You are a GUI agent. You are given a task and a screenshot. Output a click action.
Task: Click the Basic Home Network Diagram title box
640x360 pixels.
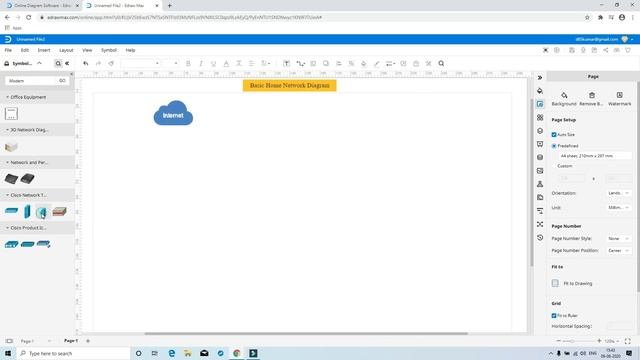point(290,85)
